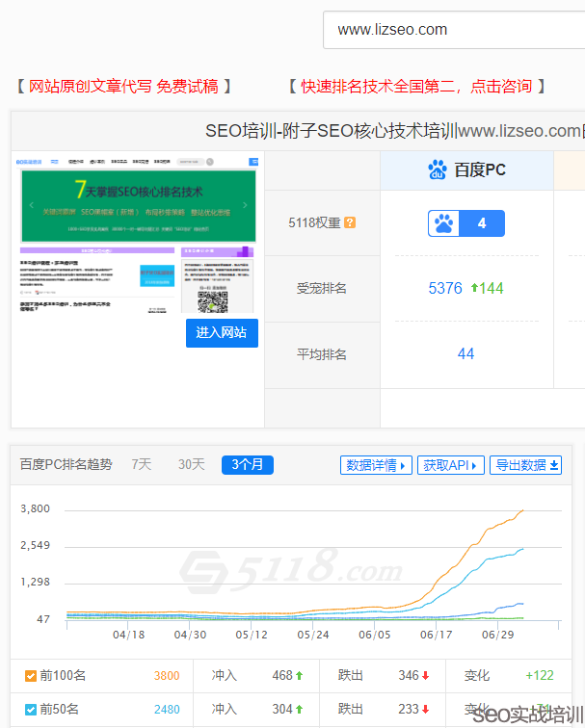Click the 跌出 value 233

point(409,710)
